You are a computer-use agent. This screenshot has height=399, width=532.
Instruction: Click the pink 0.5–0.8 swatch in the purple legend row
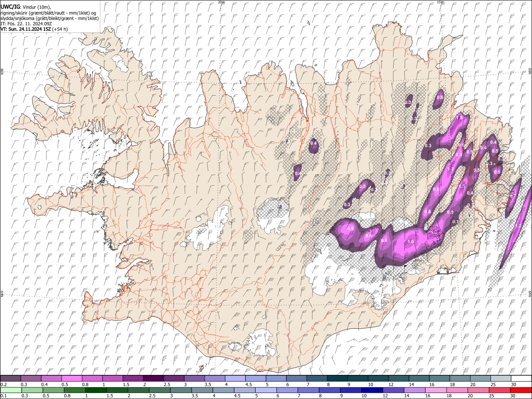click(x=71, y=378)
